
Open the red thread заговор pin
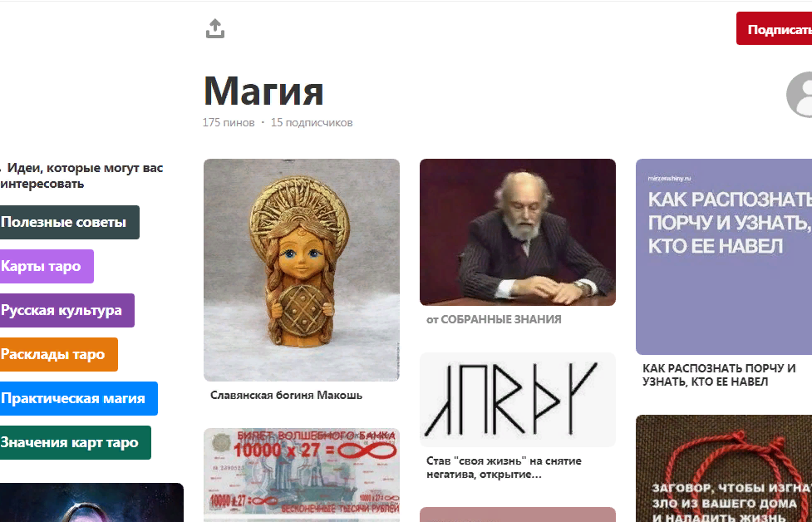[724, 468]
